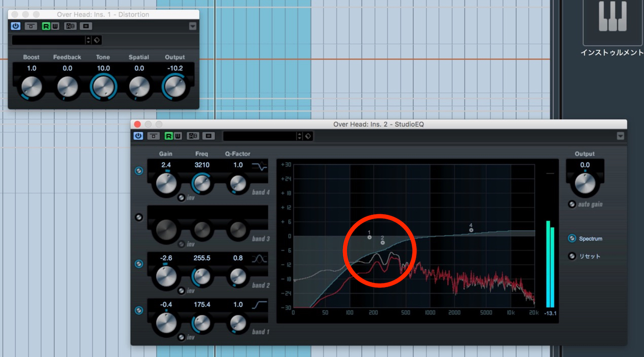Click band 3 Gain knob

[166, 230]
